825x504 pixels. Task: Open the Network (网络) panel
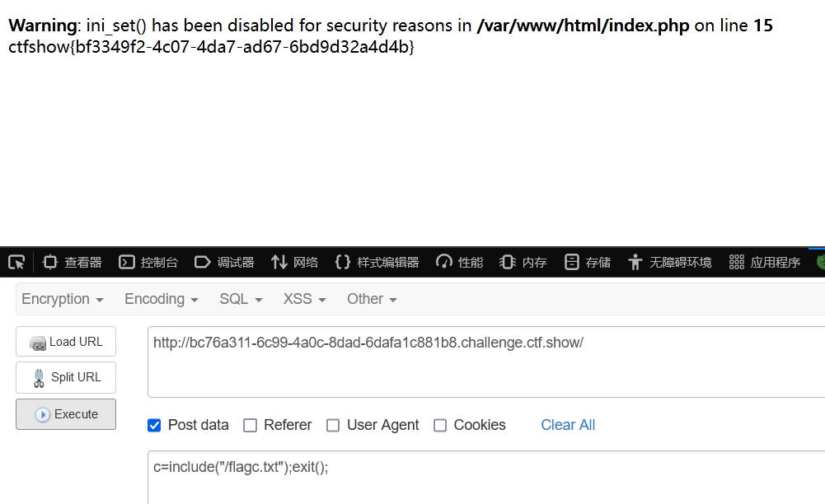(x=295, y=262)
